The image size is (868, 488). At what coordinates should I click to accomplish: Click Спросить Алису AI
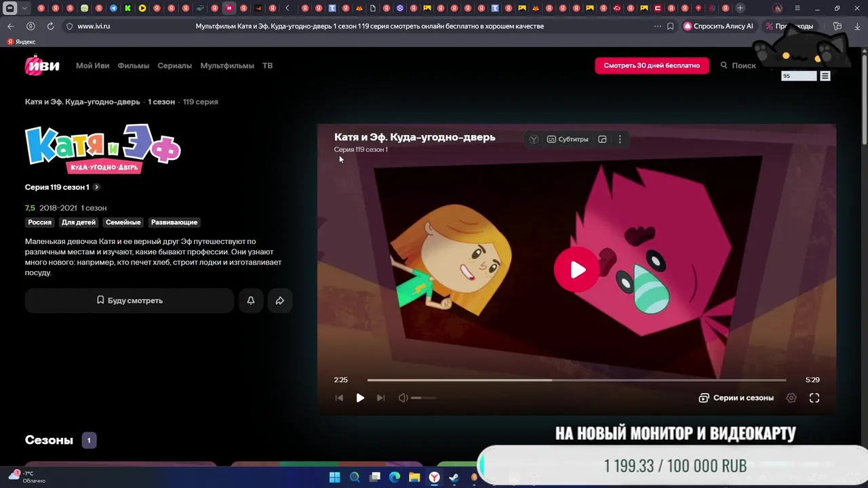tap(719, 26)
